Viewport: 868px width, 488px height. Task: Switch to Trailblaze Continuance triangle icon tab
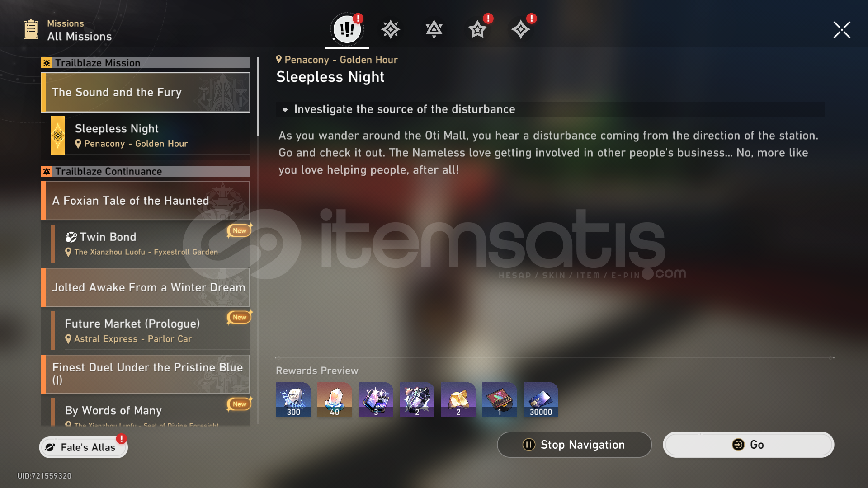click(434, 30)
